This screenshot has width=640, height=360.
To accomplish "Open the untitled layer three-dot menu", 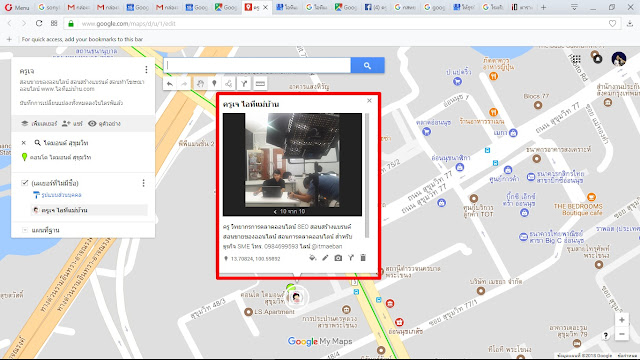I will coord(143,183).
